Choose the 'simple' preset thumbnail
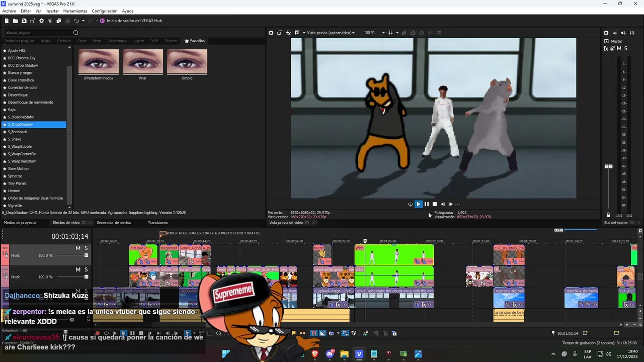This screenshot has height=362, width=644. (x=187, y=62)
